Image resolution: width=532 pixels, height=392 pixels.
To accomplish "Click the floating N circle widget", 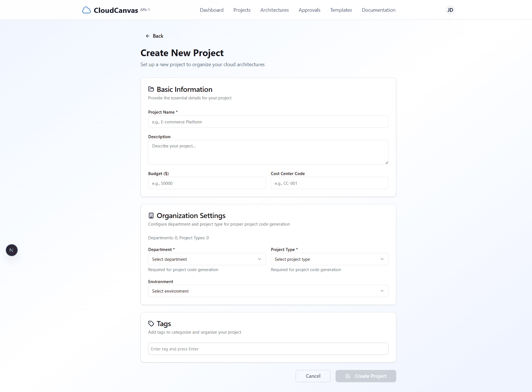I will pyautogui.click(x=11, y=250).
